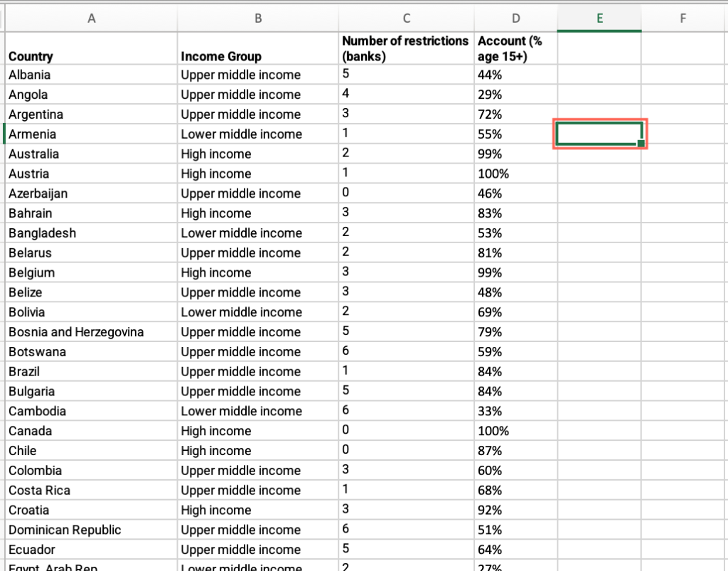728x571 pixels.
Task: Select the 'Cambodia' cell
Action: coord(91,411)
